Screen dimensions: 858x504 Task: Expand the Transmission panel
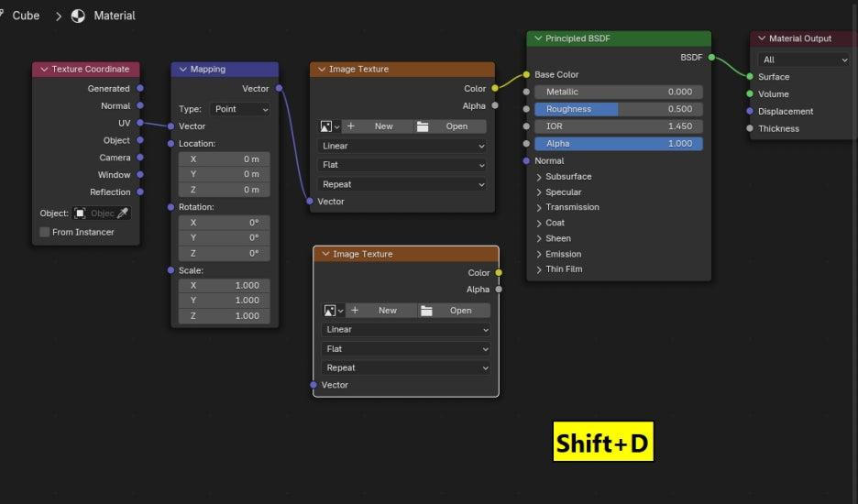[539, 207]
